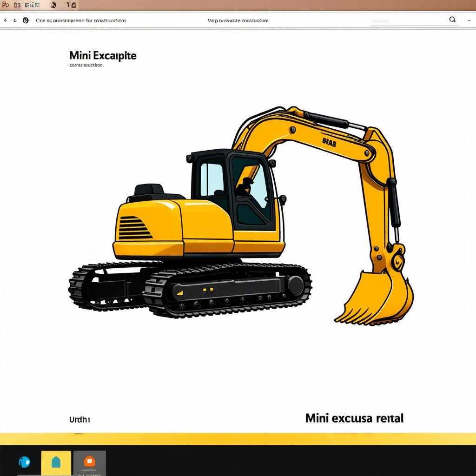Follow the 'Mini excusa reital' link
476x476 pixels.
(x=354, y=418)
